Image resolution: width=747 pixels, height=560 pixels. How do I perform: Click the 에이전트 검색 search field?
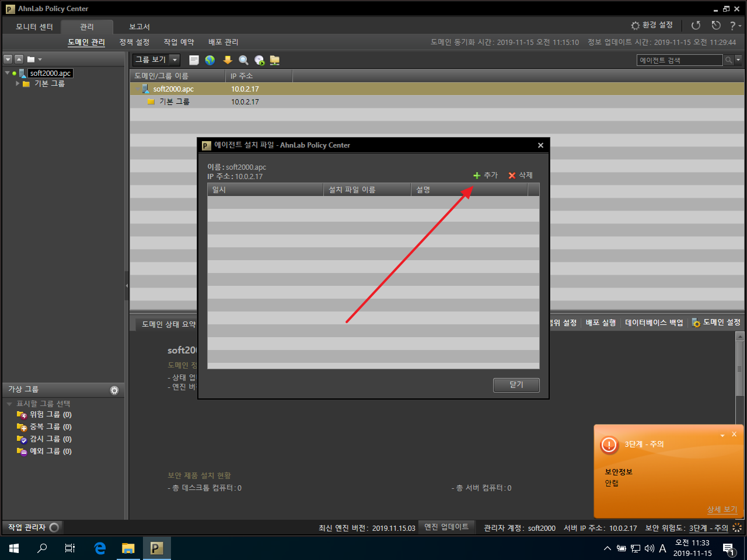(679, 60)
